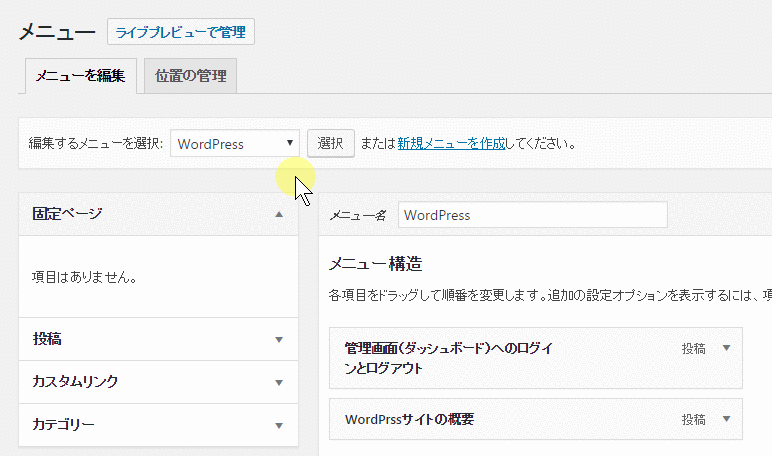Switch to the メニューを編集 tab
This screenshot has width=772, height=456.
click(x=80, y=76)
